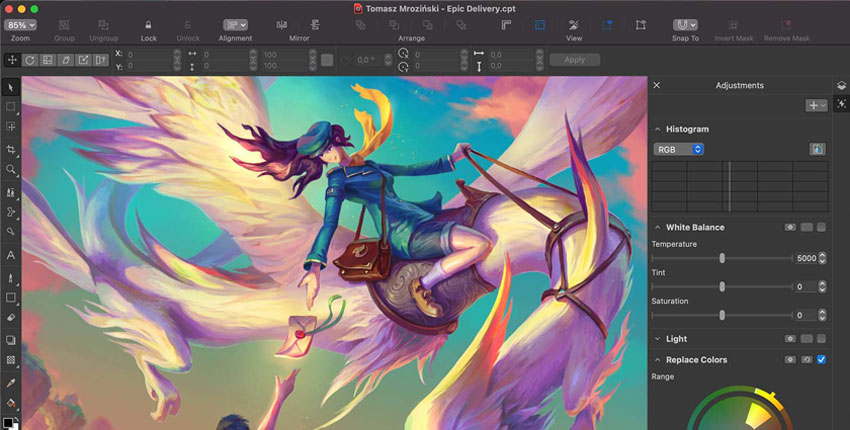
Task: Click the Saturation value stepper
Action: [x=822, y=315]
